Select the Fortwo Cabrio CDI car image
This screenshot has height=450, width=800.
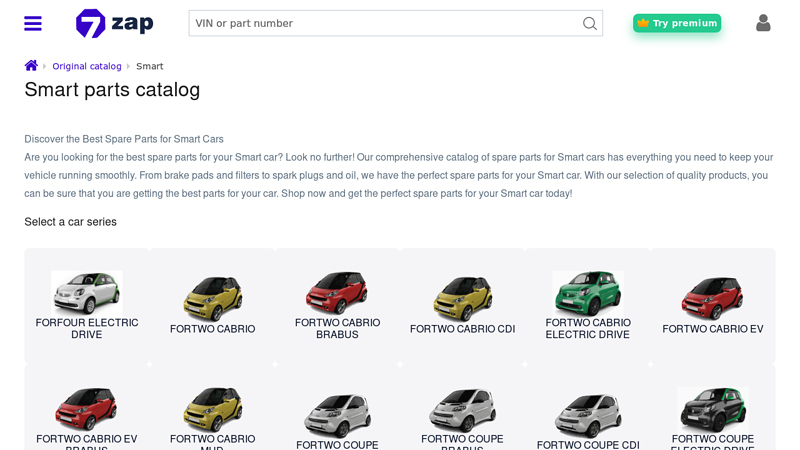[x=462, y=297]
